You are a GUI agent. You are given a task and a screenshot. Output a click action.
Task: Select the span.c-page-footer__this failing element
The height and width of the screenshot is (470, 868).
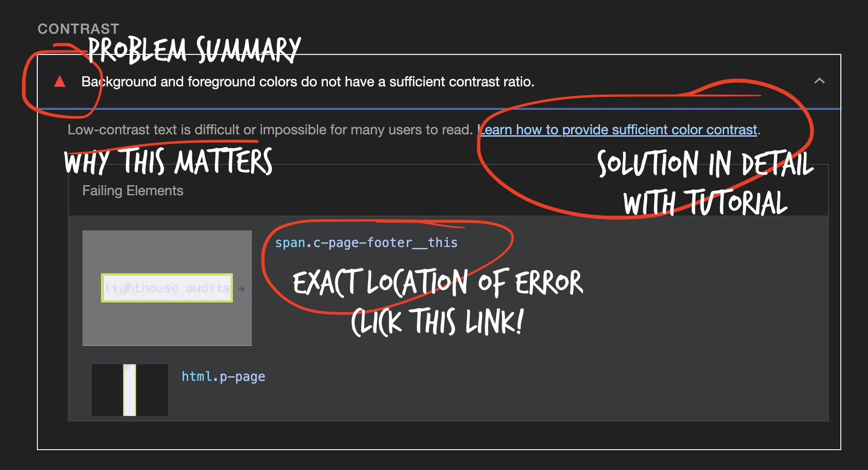point(366,243)
